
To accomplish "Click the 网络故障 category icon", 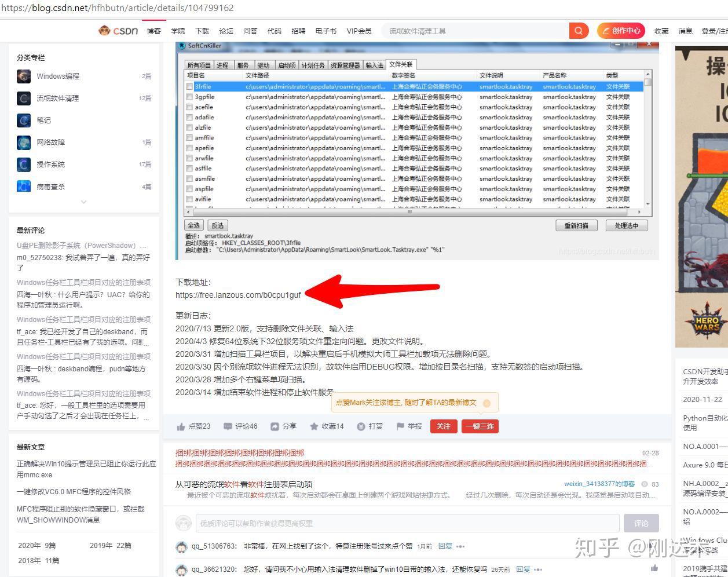I will (x=24, y=142).
